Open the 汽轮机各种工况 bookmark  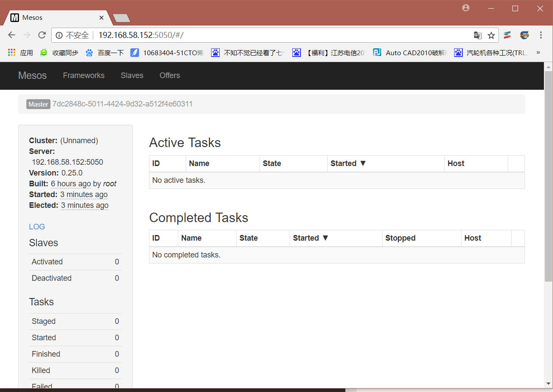pyautogui.click(x=491, y=53)
